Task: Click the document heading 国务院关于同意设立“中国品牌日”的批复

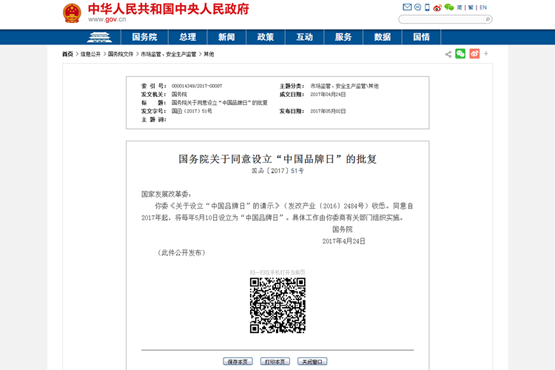Action: [278, 159]
